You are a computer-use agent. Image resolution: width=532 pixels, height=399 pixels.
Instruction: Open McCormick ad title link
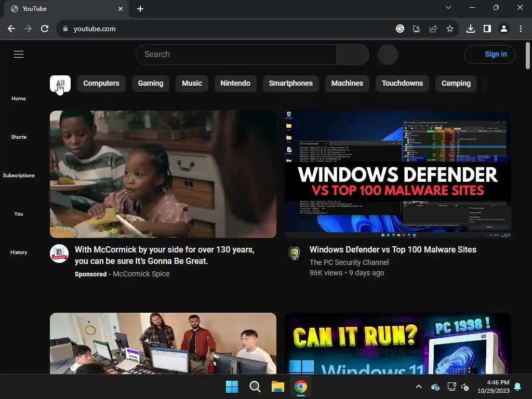click(165, 256)
